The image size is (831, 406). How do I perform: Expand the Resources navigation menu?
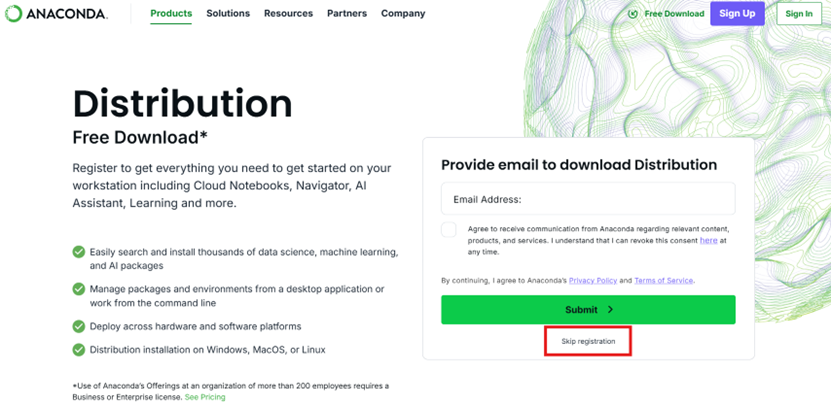point(288,14)
